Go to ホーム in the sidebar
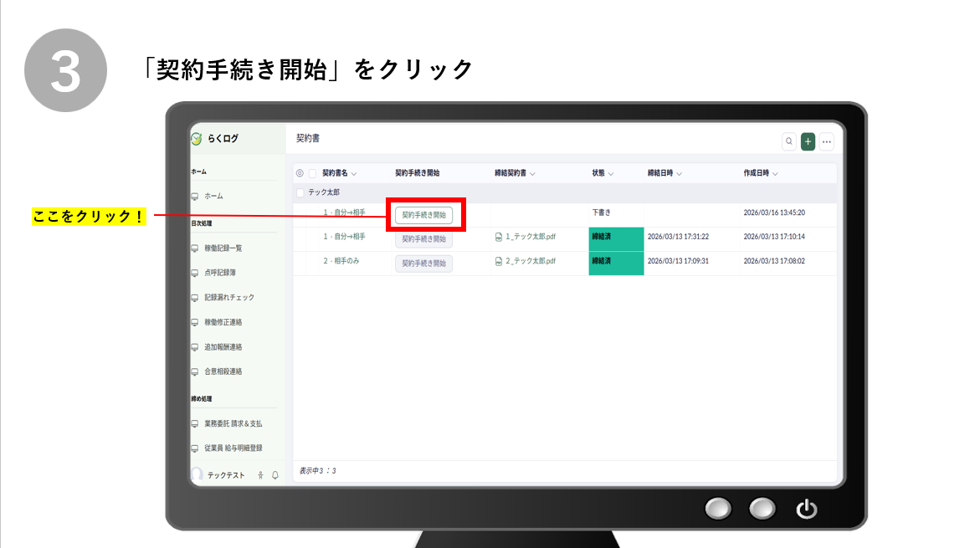 click(x=213, y=196)
